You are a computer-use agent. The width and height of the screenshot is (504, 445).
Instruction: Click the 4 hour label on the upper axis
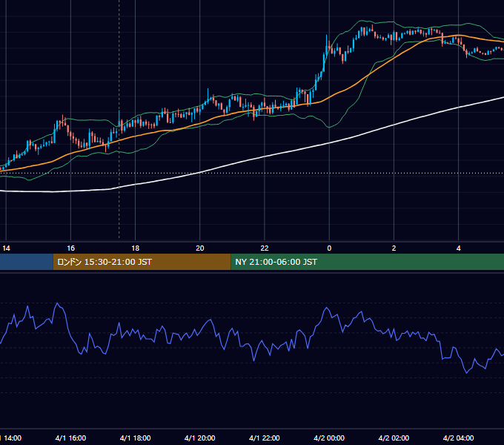point(458,248)
